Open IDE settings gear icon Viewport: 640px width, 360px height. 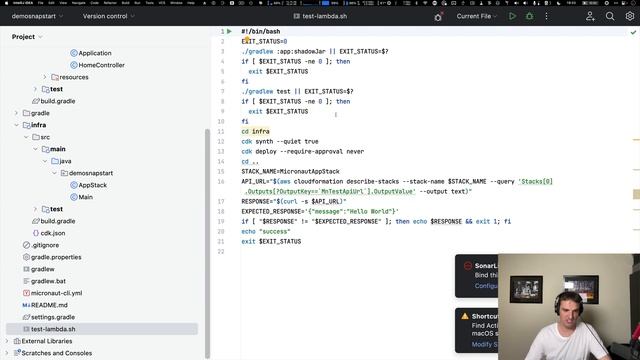pos(630,16)
